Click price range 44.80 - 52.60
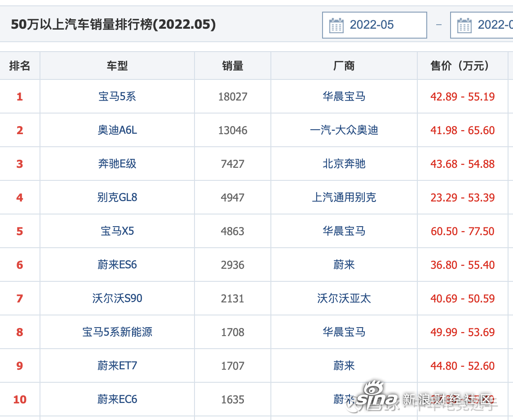The width and height of the screenshot is (513, 420). click(463, 366)
